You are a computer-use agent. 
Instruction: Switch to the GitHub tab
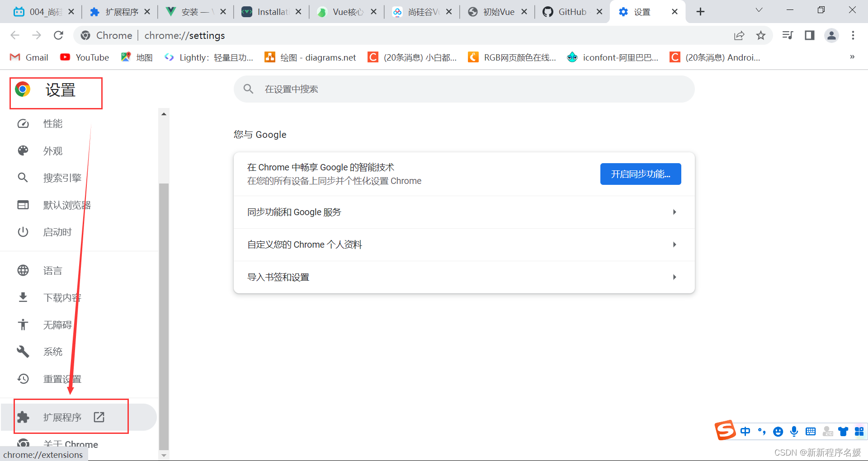pos(572,12)
